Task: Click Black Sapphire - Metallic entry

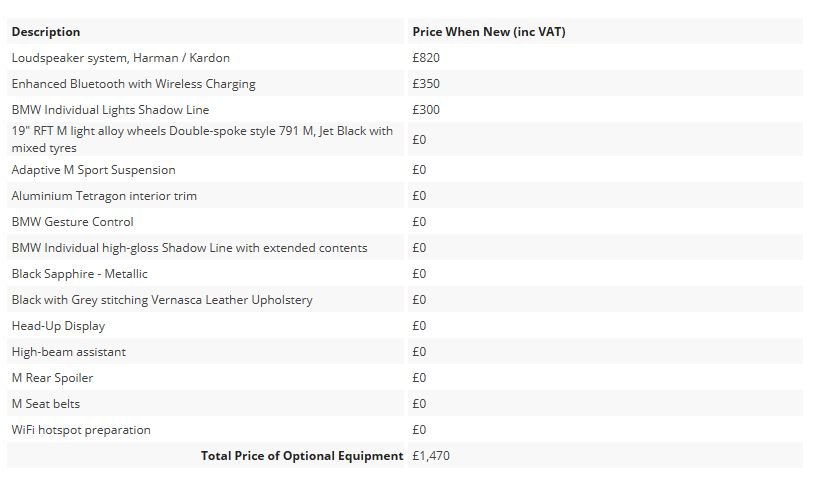Action: (80, 274)
